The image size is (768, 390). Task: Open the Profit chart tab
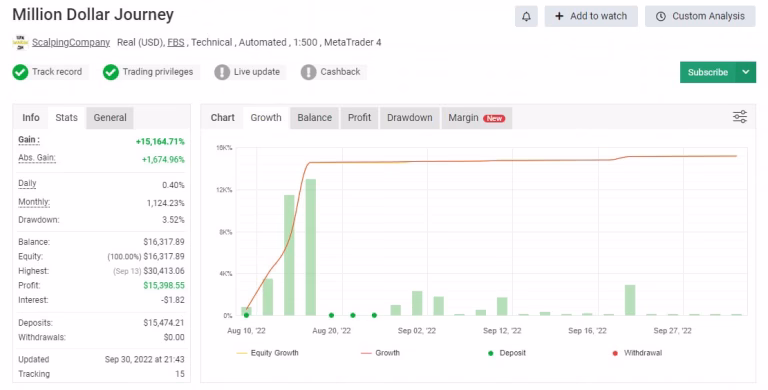(360, 118)
